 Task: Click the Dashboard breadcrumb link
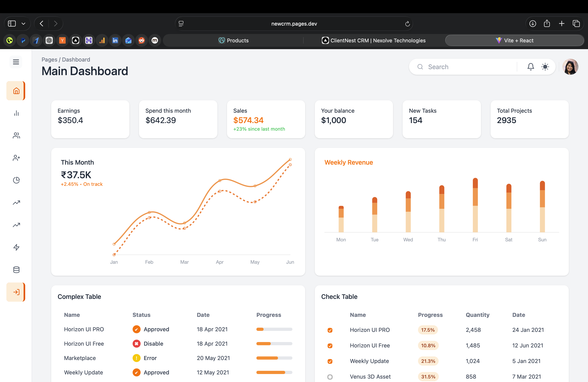pos(76,59)
